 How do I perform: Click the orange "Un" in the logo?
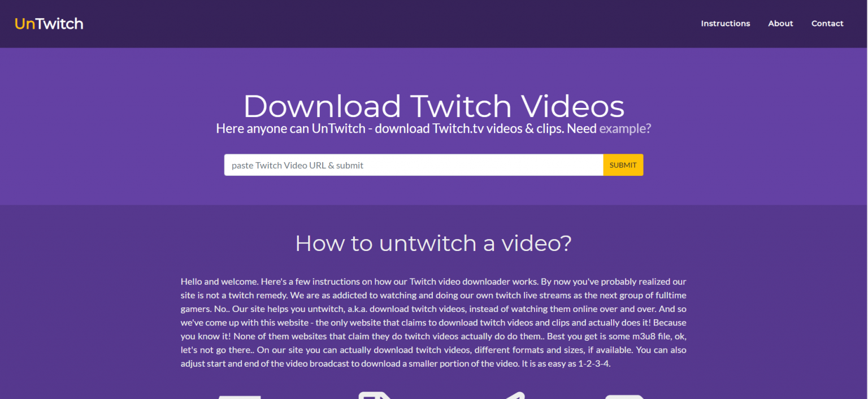click(24, 24)
